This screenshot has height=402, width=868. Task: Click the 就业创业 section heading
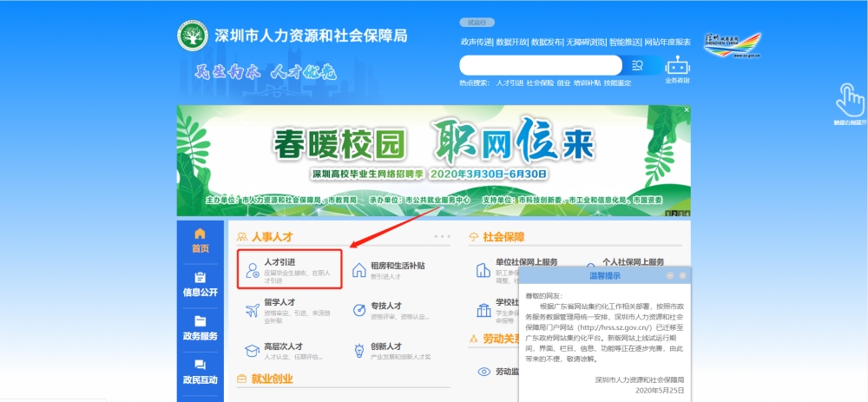click(x=272, y=379)
